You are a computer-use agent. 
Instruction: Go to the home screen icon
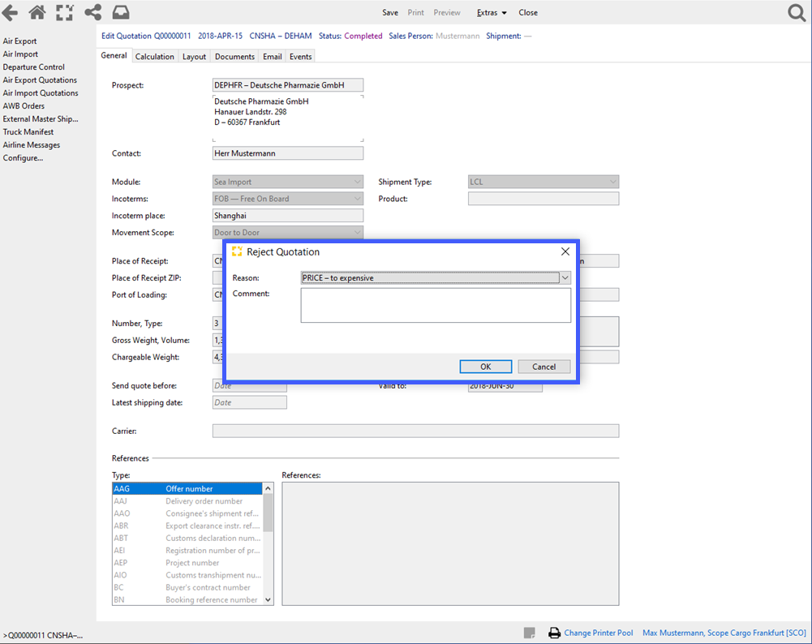pos(37,12)
